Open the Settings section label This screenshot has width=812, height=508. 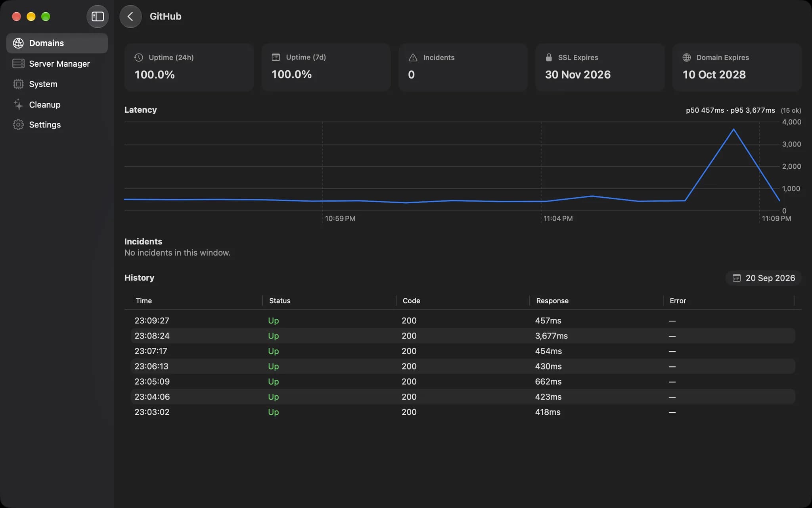(x=45, y=125)
